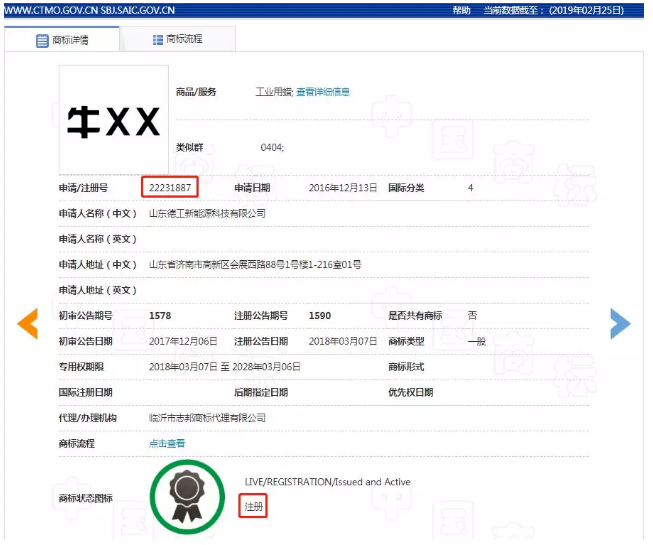Select preliminary announcement issue number 1578
This screenshot has width=653, height=545.
coord(160,316)
